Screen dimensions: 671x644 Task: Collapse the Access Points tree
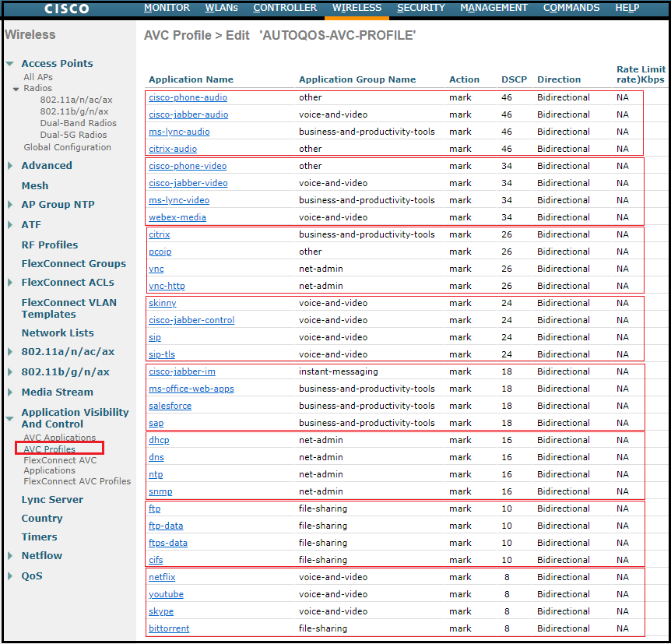[x=10, y=65]
